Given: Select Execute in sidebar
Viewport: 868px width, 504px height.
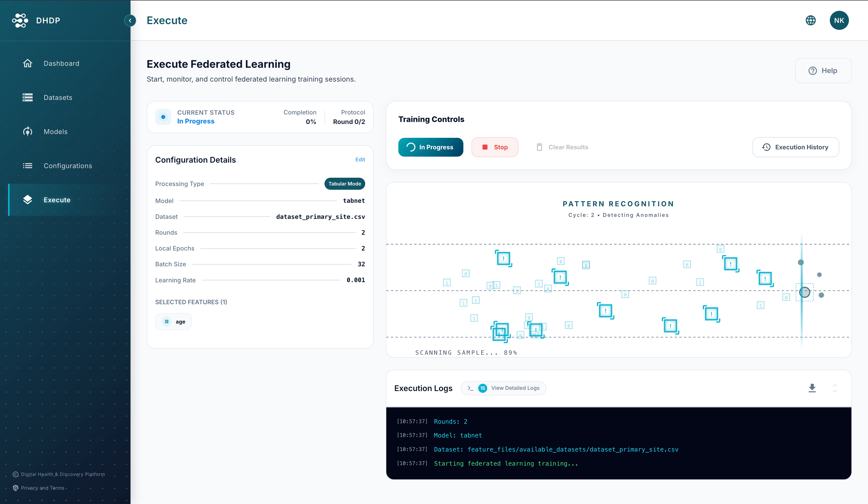Looking at the screenshot, I should [x=57, y=200].
